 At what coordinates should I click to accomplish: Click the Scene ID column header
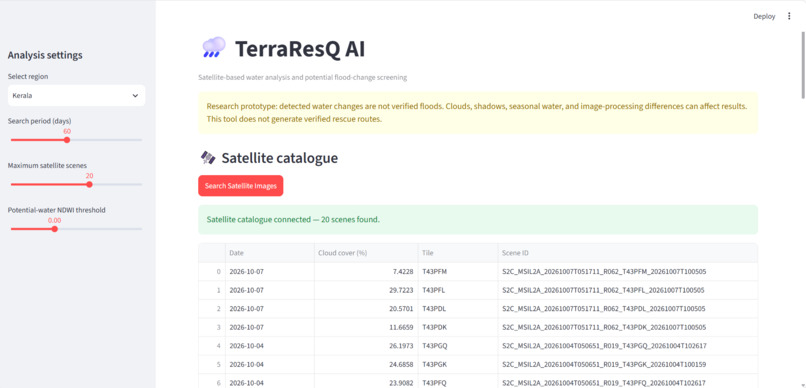click(628, 253)
